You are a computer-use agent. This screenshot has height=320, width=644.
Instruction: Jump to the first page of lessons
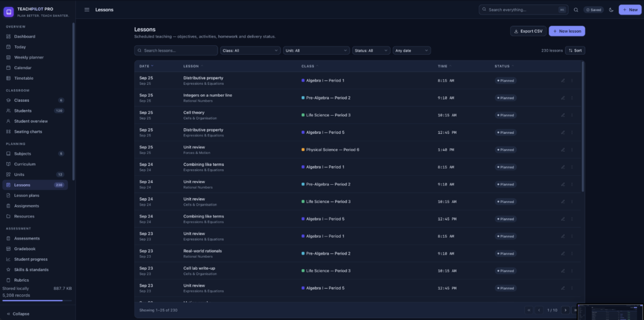(529, 310)
